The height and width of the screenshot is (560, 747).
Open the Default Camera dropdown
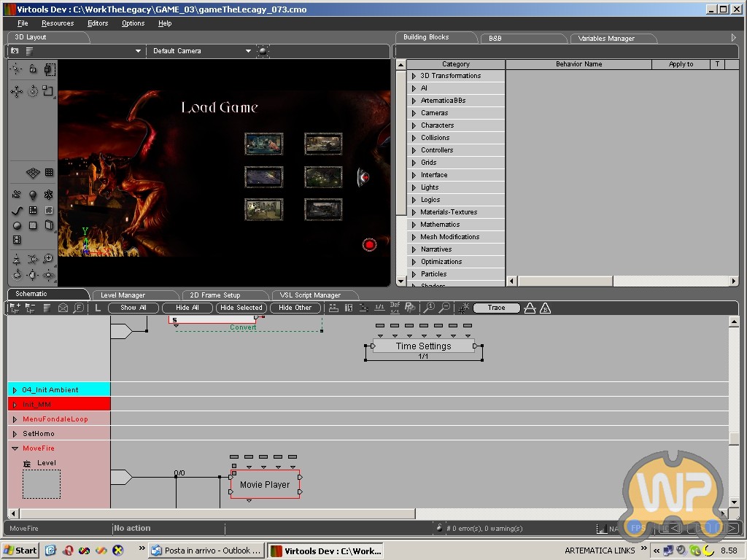248,51
